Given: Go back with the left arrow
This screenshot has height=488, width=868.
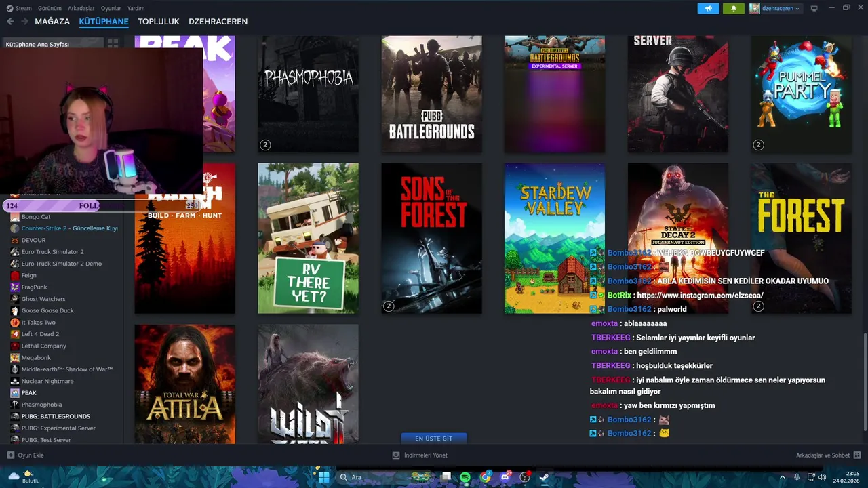Looking at the screenshot, I should [10, 22].
